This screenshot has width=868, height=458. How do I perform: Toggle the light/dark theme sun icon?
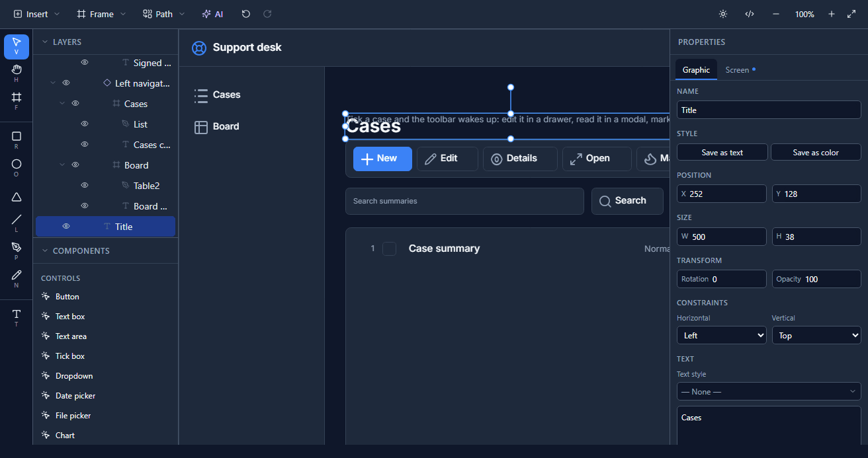(723, 14)
